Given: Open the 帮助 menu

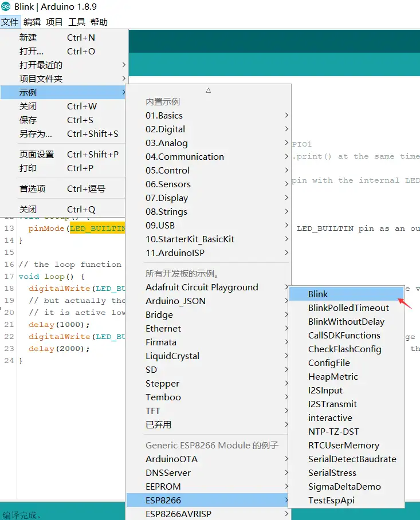Looking at the screenshot, I should (x=99, y=22).
